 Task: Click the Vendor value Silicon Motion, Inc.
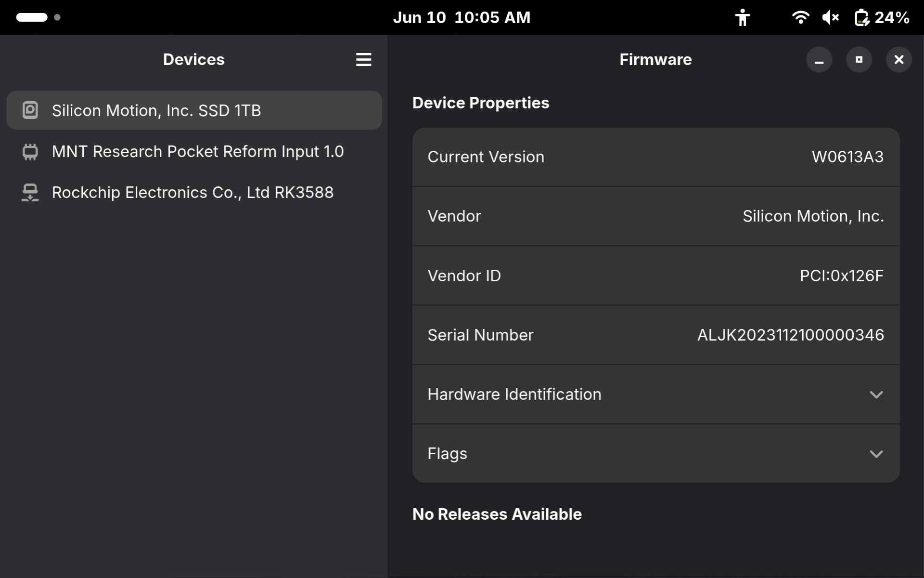[813, 216]
